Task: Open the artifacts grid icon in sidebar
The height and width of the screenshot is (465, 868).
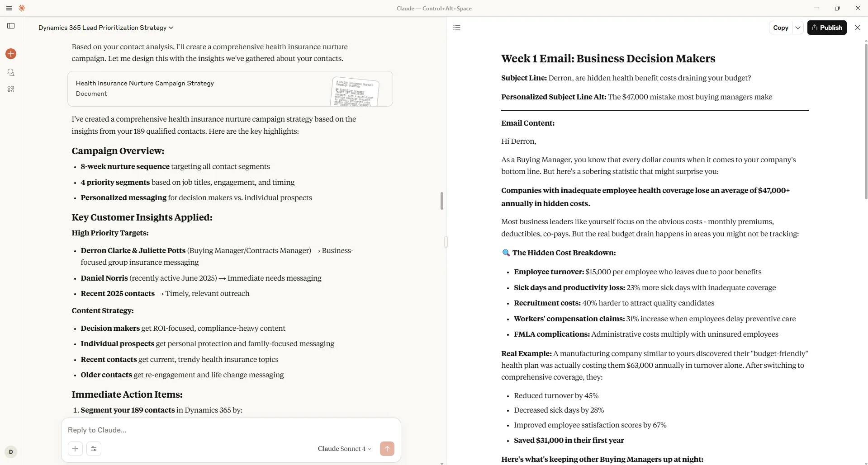Action: point(11,89)
